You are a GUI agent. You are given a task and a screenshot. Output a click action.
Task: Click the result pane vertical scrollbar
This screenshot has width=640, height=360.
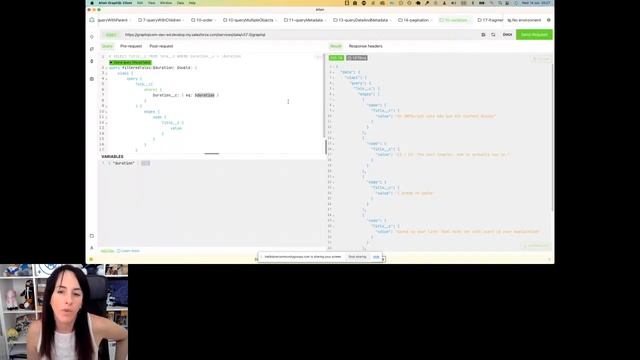click(x=552, y=137)
